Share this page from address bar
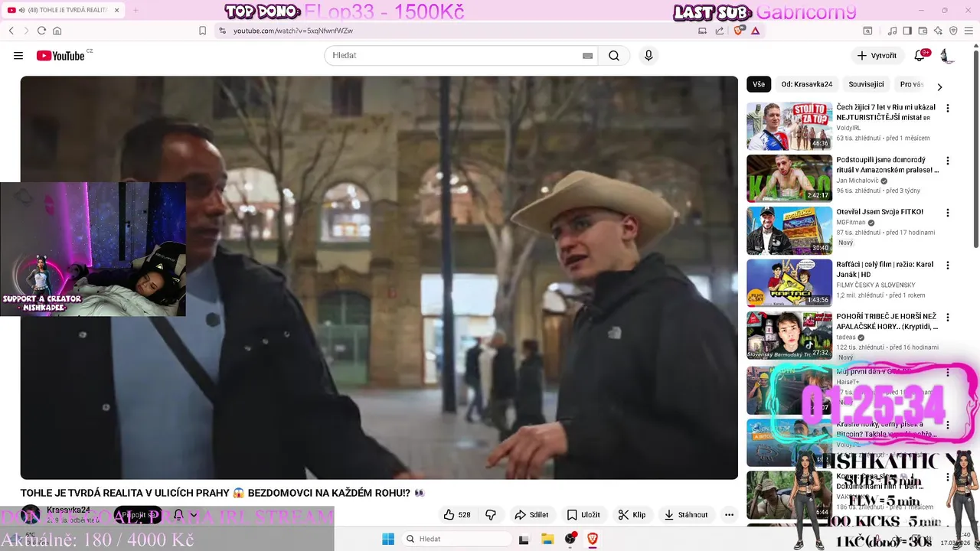 tap(720, 31)
